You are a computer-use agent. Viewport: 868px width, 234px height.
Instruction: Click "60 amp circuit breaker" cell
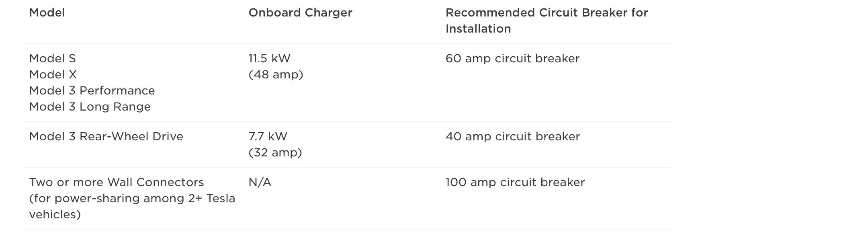512,59
